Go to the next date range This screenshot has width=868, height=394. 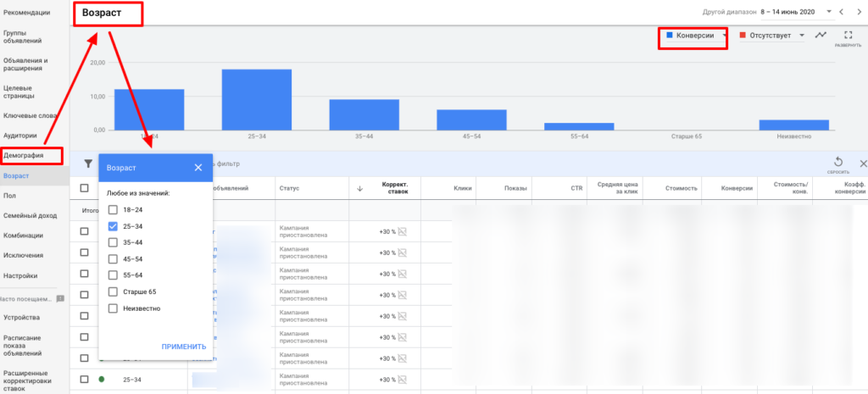point(858,12)
